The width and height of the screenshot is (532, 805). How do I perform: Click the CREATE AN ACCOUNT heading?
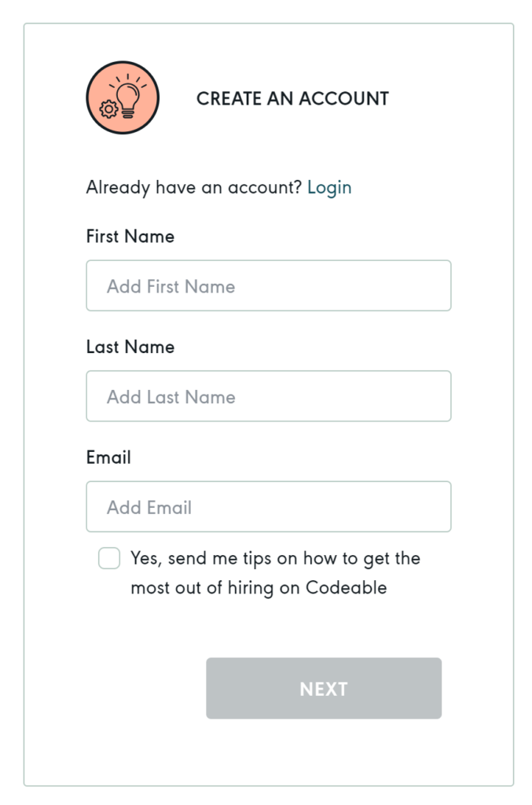point(292,98)
